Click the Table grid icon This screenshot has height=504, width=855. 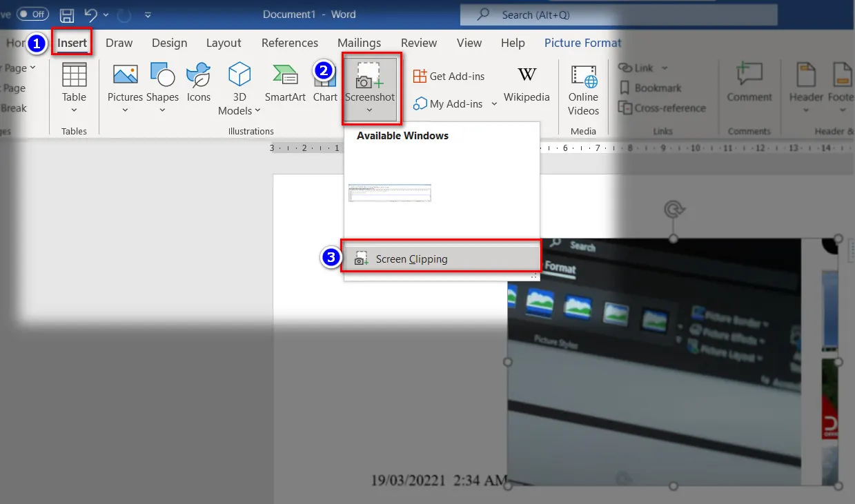(75, 74)
